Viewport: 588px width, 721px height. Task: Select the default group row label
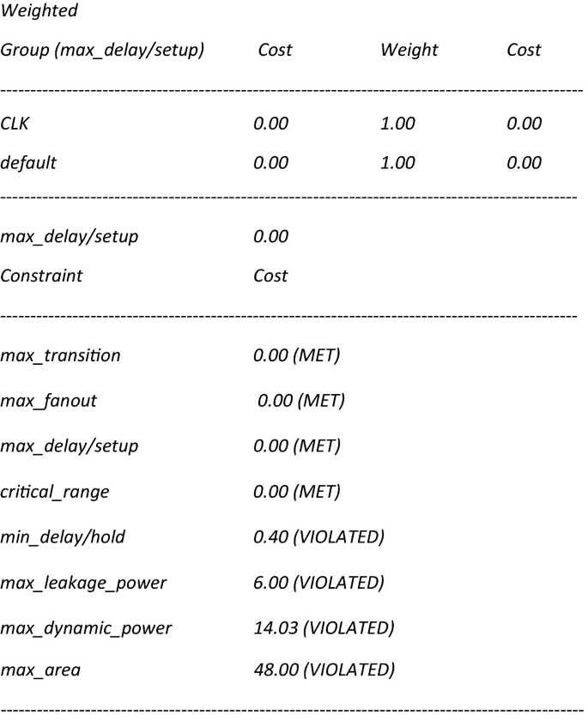tap(28, 163)
